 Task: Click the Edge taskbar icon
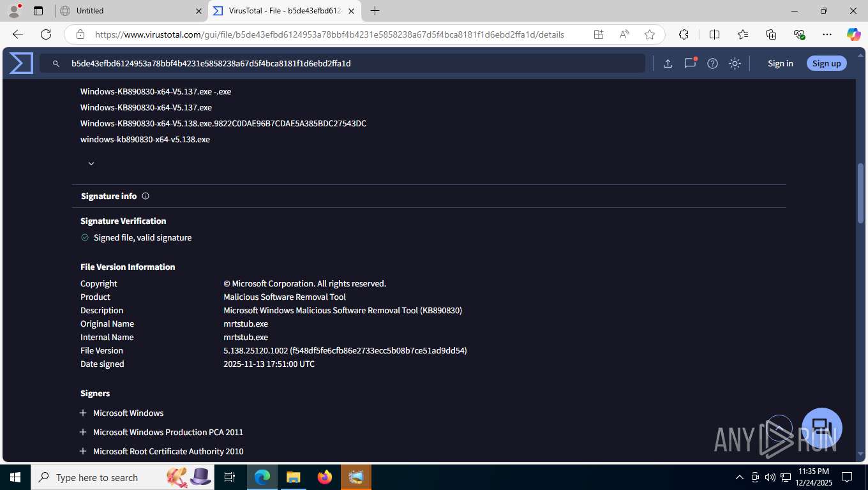coord(262,477)
